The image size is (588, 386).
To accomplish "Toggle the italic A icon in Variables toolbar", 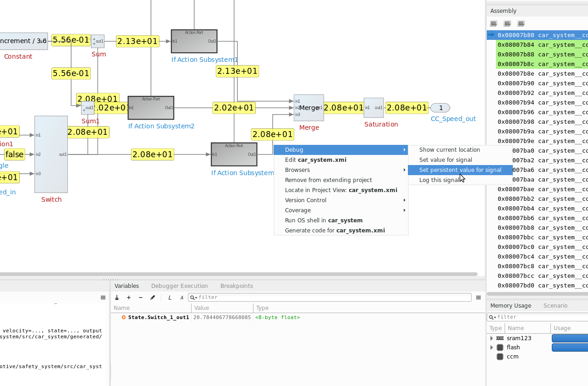I will click(181, 298).
